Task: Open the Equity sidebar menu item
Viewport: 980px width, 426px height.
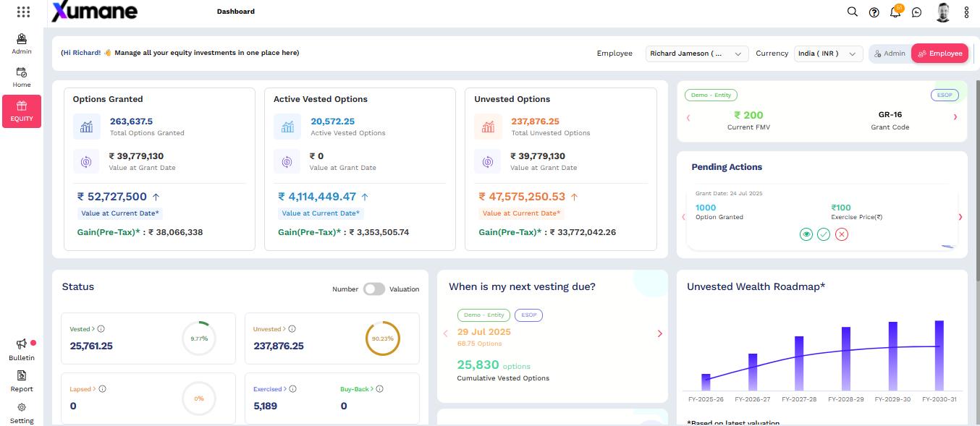Action: (22, 111)
